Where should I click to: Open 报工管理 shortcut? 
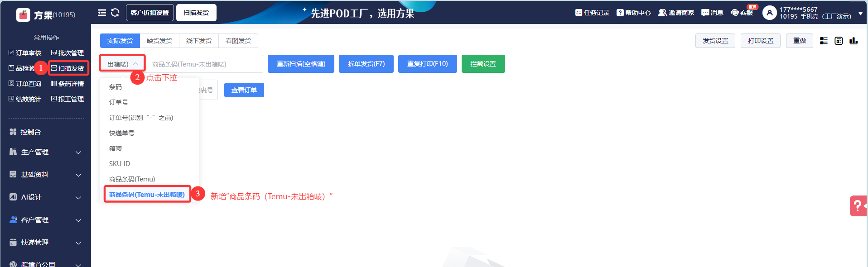click(x=68, y=99)
